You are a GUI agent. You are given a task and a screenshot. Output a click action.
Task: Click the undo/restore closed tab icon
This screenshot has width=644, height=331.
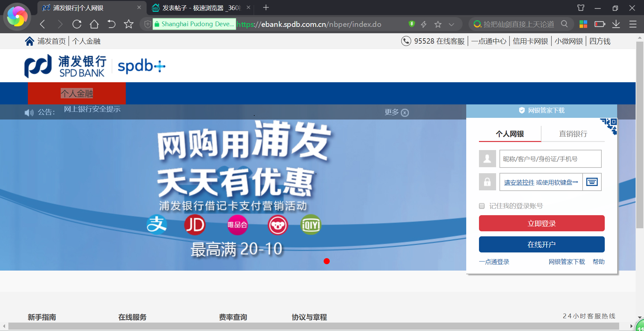tap(111, 24)
